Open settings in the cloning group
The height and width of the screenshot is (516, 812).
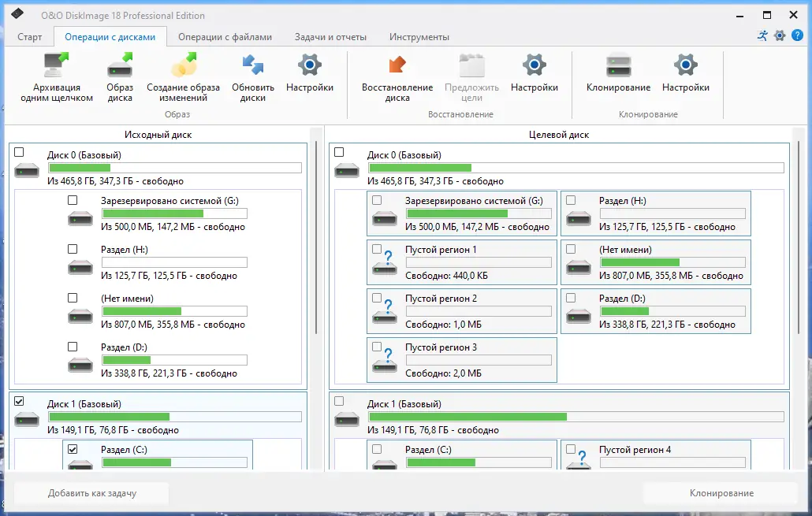coord(686,65)
